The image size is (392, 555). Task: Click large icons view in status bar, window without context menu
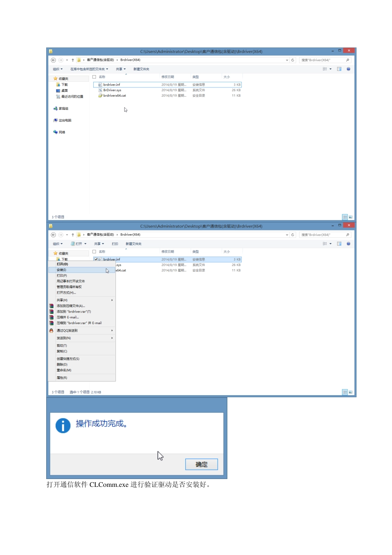click(351, 217)
